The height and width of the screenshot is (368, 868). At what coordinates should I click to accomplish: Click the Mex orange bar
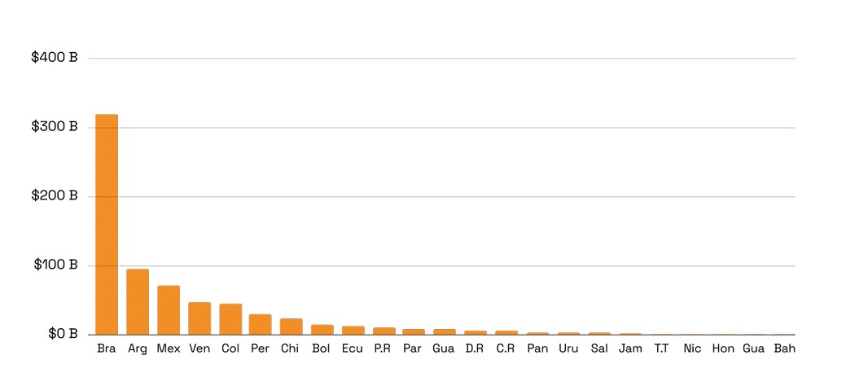pyautogui.click(x=169, y=309)
